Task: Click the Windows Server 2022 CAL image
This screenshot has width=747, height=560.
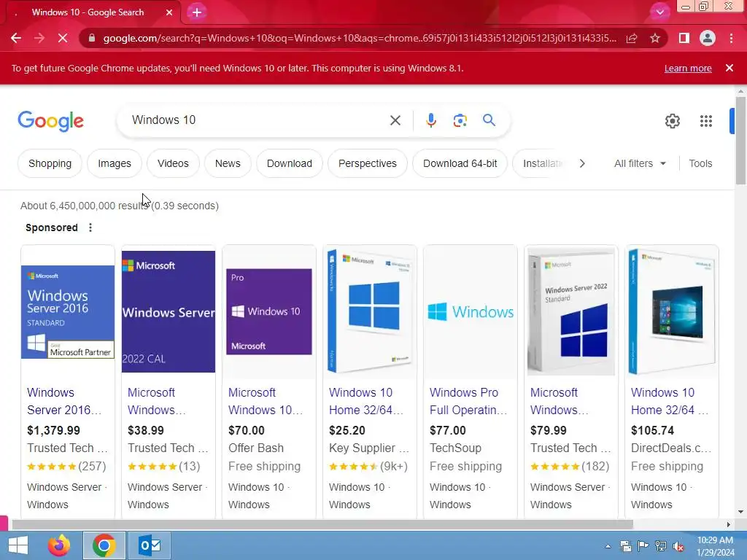Action: tap(169, 311)
